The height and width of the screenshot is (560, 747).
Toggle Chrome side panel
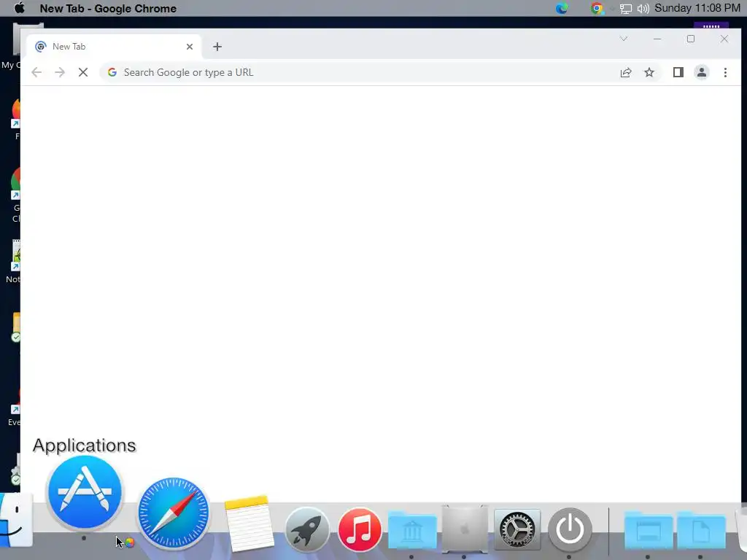click(x=678, y=72)
